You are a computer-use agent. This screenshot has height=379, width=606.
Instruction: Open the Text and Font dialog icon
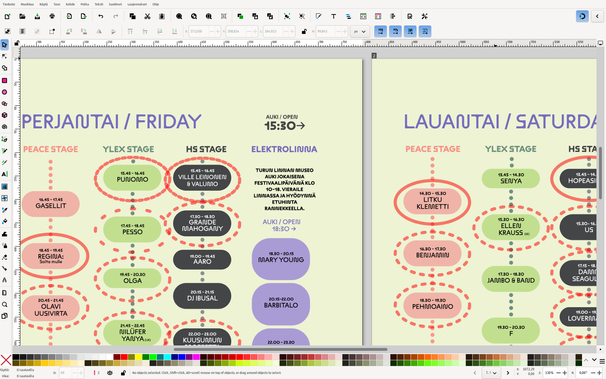334,16
